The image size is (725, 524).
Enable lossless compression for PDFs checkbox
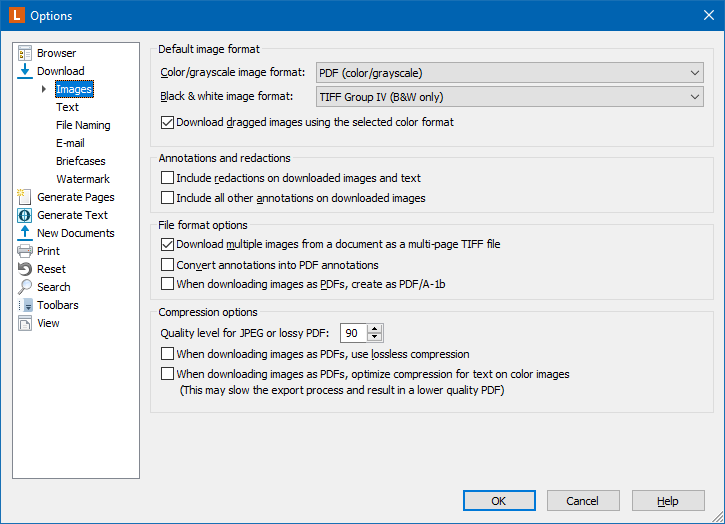click(x=167, y=354)
